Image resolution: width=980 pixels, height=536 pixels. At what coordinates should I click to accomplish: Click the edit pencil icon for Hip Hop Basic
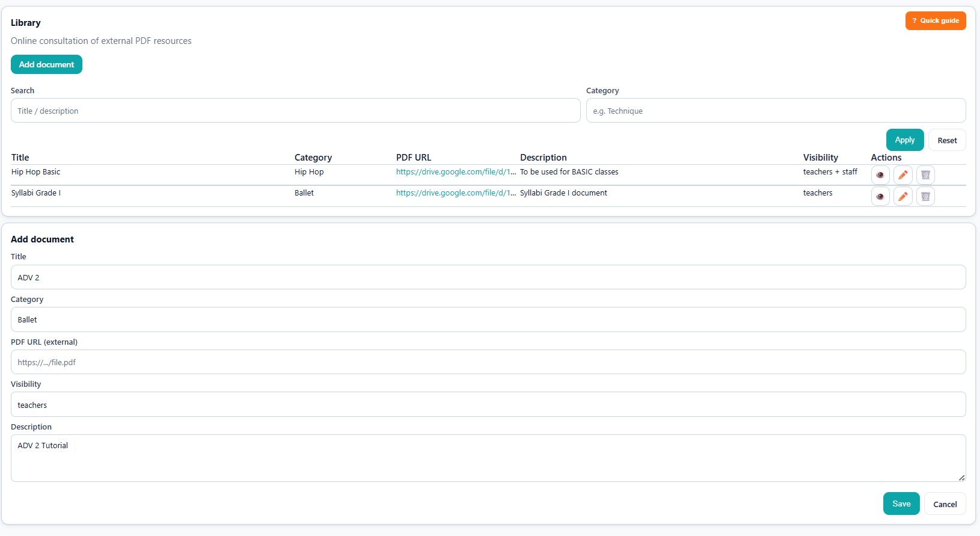[x=902, y=175]
